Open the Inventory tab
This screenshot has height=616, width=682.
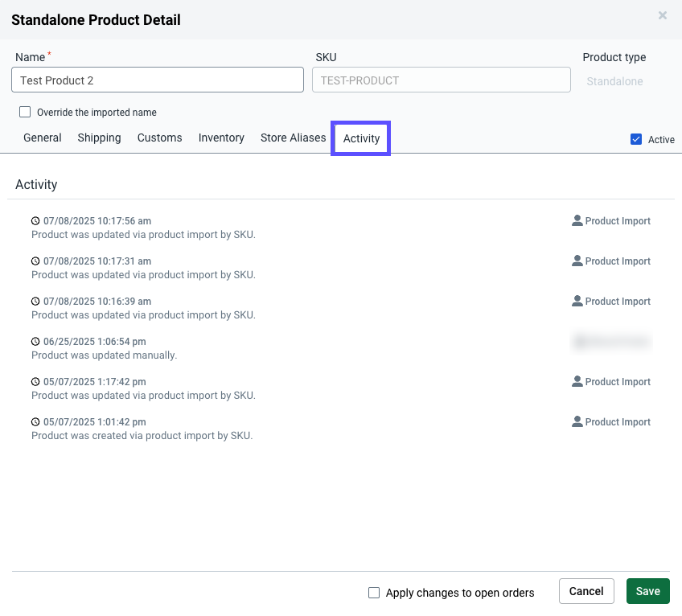tap(221, 138)
